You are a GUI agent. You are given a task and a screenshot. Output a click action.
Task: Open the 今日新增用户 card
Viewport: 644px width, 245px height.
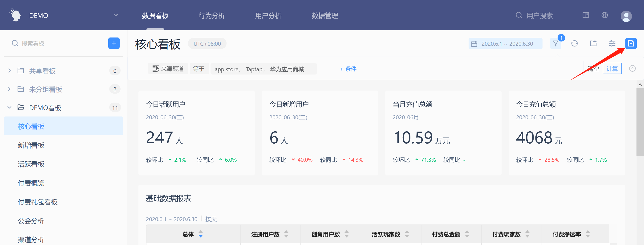pos(320,133)
